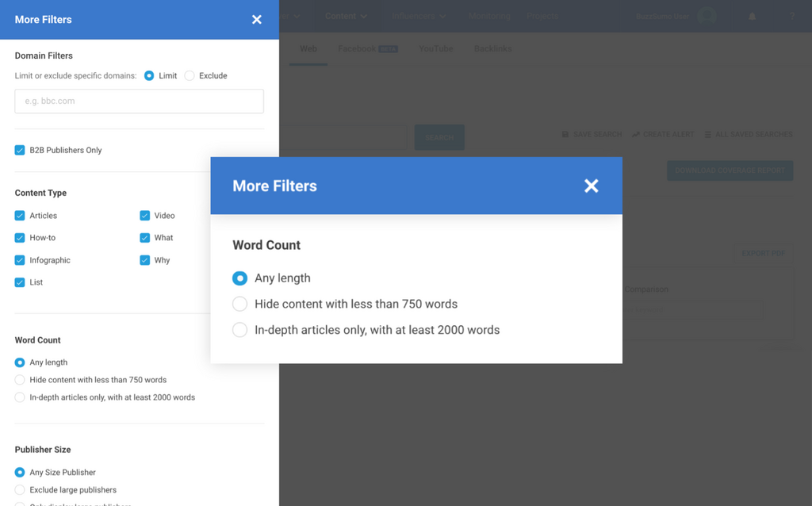Click the Save Search disk icon
The height and width of the screenshot is (506, 812).
(565, 135)
